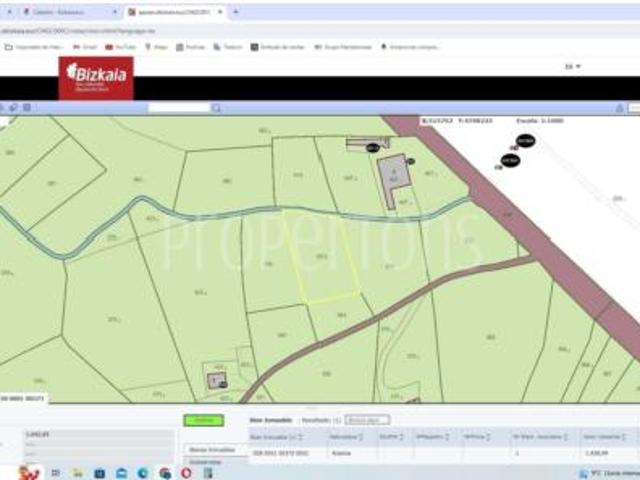Select the Subparcelas entry in the side list
Screen dimensions: 640x480
[206, 462]
